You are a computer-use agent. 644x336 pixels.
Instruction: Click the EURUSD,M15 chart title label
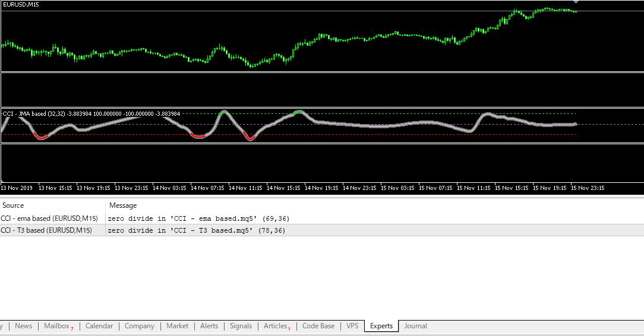click(x=21, y=5)
